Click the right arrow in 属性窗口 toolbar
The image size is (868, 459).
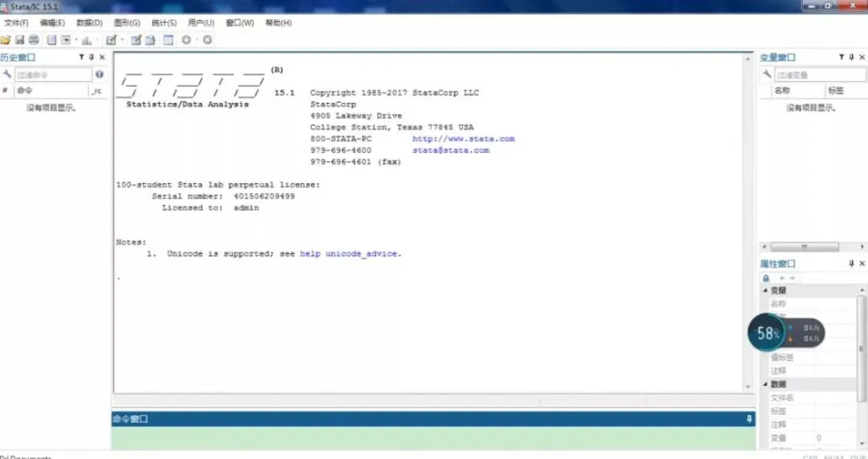(792, 278)
